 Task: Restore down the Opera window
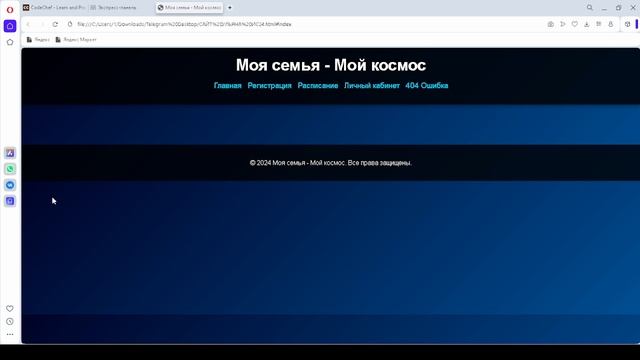coord(619,8)
